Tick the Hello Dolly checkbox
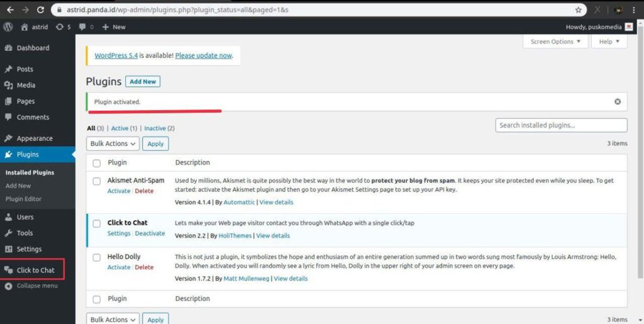The width and height of the screenshot is (644, 324). 96,257
